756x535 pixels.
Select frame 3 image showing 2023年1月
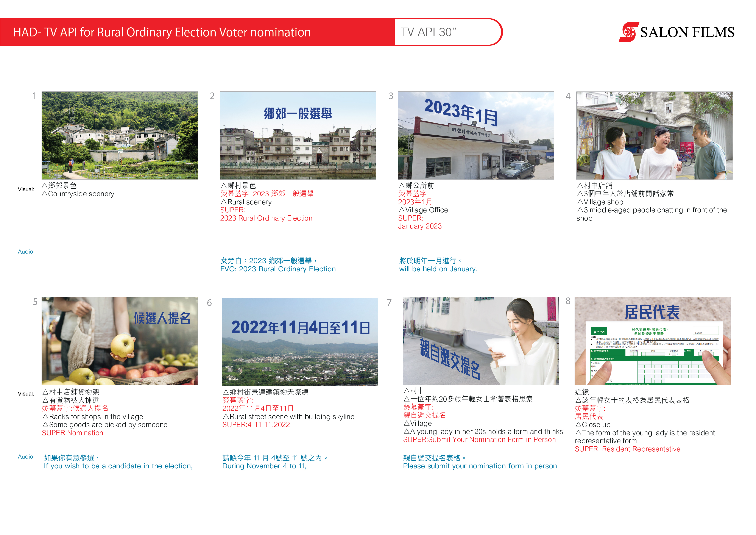pyautogui.click(x=476, y=135)
